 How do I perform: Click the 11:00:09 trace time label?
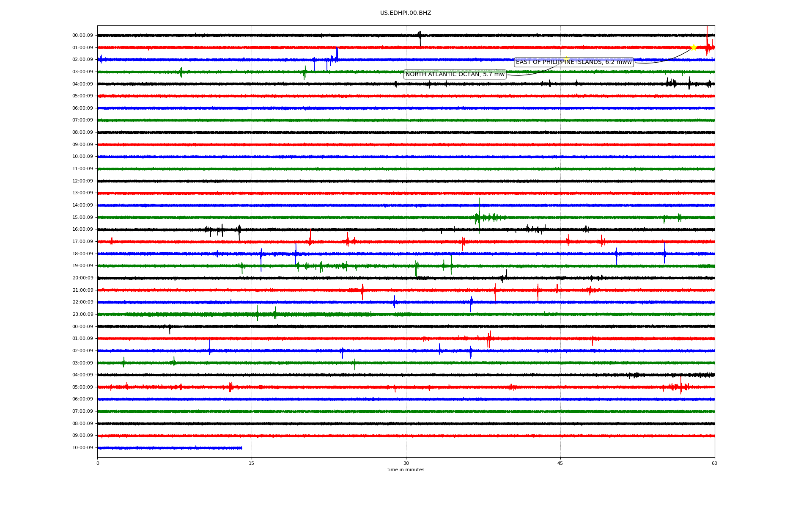[82, 169]
